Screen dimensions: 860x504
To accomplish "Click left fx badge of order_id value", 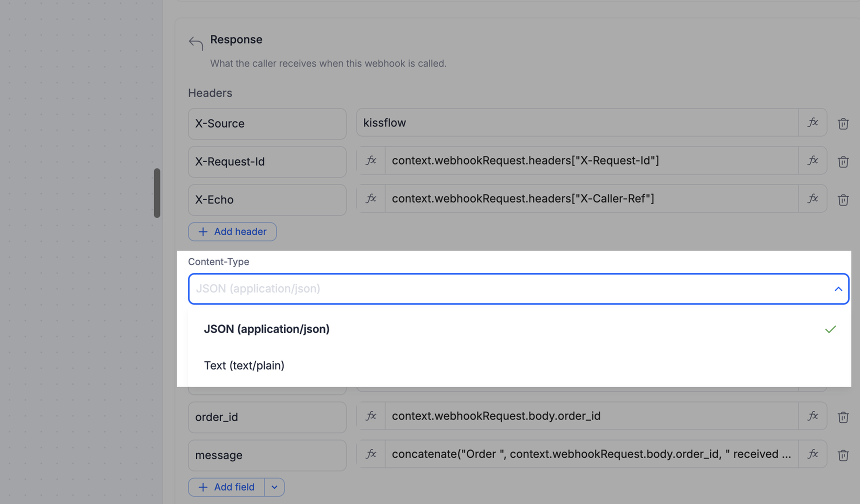I will pyautogui.click(x=371, y=416).
